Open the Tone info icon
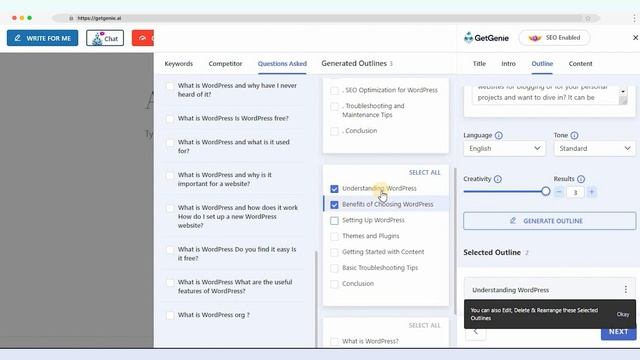 coord(574,135)
